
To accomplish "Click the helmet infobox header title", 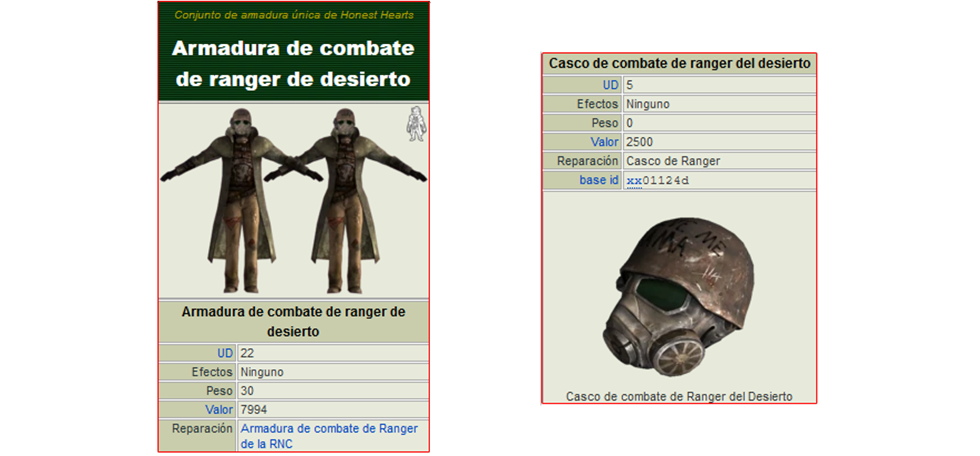I will tap(679, 63).
